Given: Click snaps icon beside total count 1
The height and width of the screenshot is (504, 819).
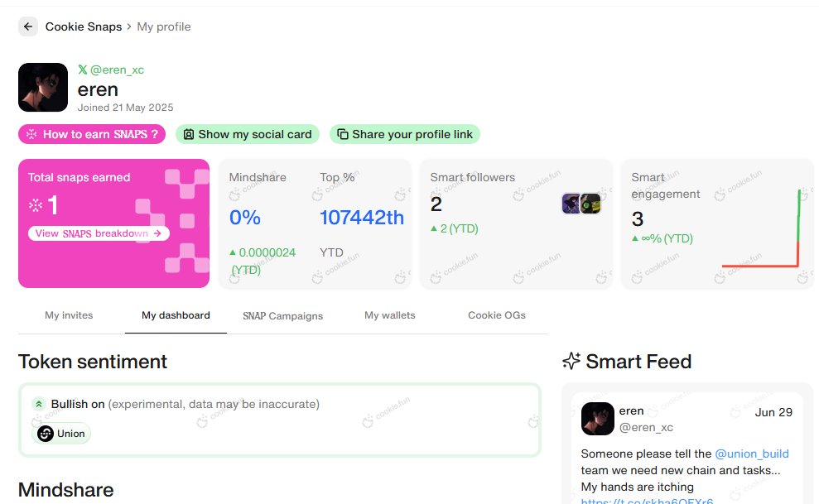Looking at the screenshot, I should (x=36, y=205).
